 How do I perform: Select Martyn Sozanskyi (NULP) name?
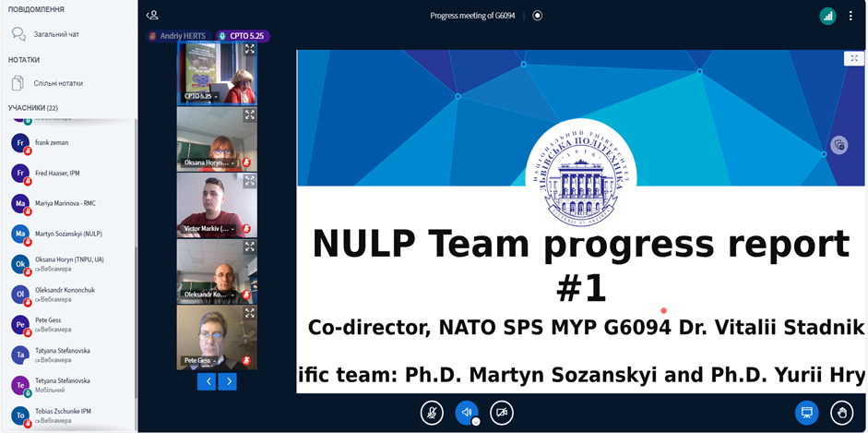(x=68, y=235)
